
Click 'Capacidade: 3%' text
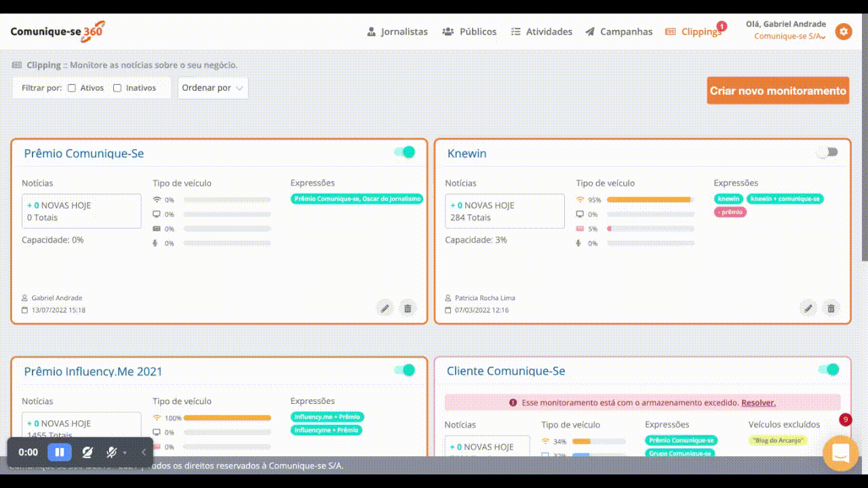click(476, 240)
